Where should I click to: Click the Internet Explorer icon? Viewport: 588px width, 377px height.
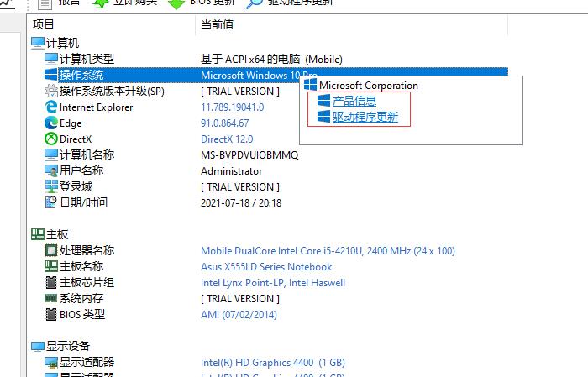point(51,107)
